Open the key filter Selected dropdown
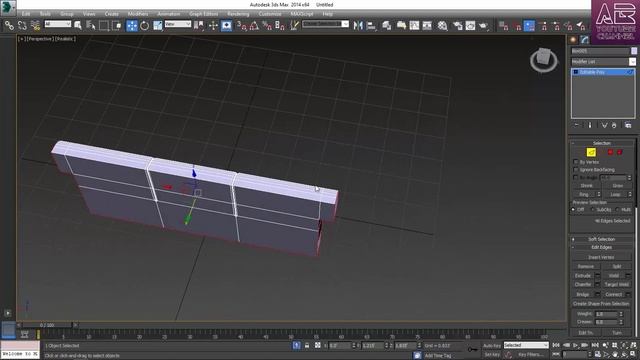This screenshot has width=640, height=360. click(x=526, y=345)
